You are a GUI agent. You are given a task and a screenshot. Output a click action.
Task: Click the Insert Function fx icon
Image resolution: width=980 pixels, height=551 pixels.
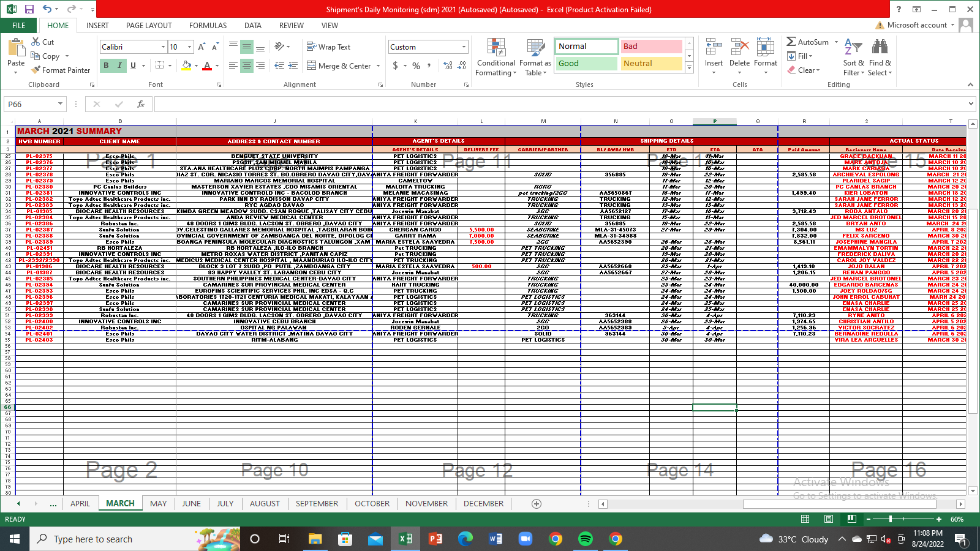click(x=141, y=104)
